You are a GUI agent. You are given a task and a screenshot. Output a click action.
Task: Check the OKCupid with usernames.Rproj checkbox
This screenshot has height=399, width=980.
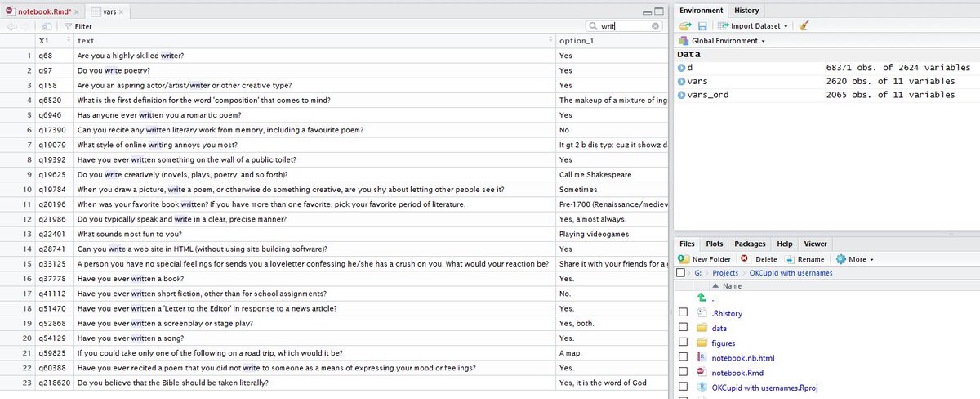tap(682, 388)
